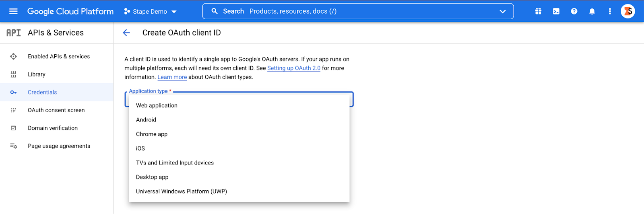
Task: Open the gift free trial icon
Action: pos(538,11)
